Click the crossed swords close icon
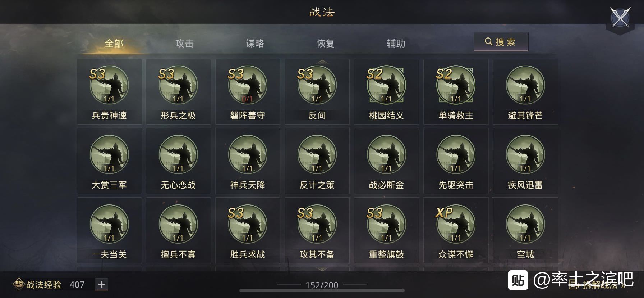Image resolution: width=644 pixels, height=298 pixels. [620, 17]
